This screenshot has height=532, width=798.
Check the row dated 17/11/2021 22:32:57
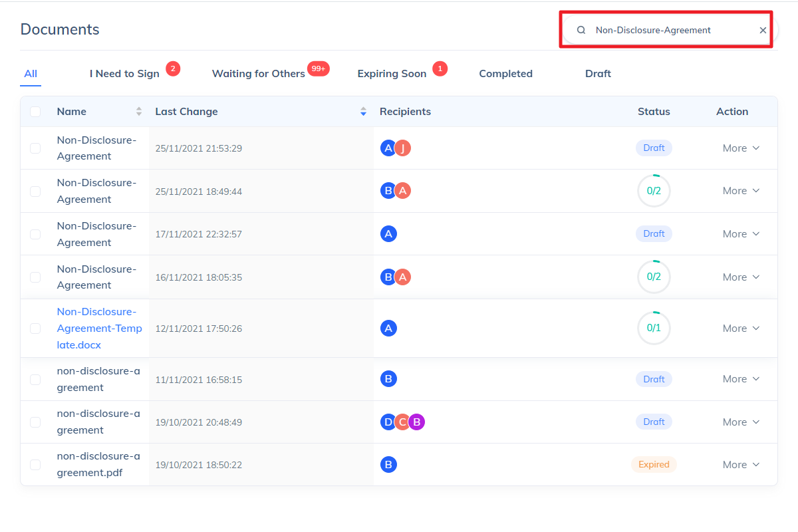coord(35,234)
